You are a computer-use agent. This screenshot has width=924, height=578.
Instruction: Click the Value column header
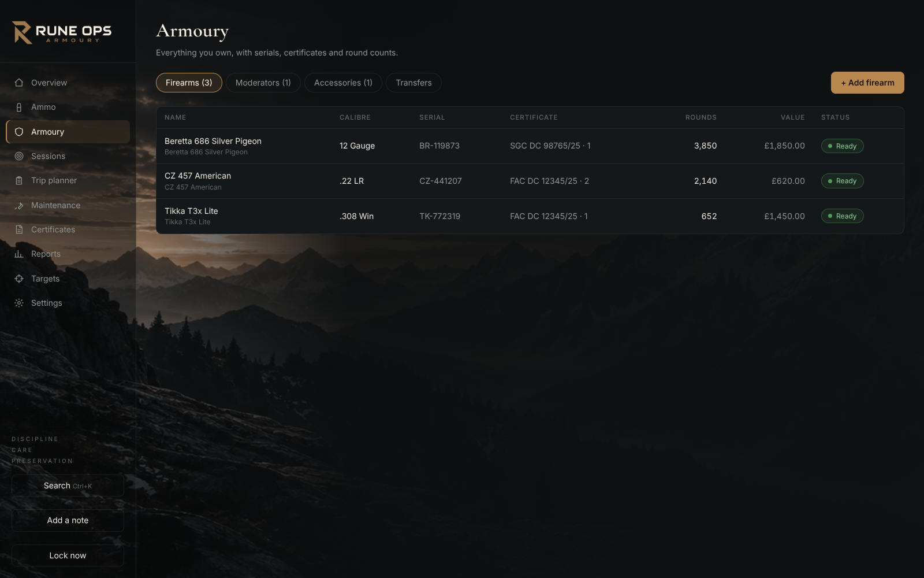792,117
